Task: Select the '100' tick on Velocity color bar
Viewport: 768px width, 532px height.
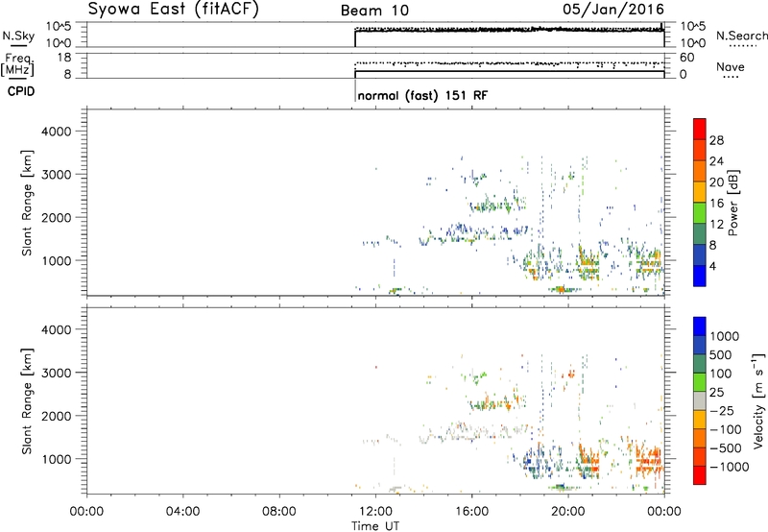Action: 721,374
